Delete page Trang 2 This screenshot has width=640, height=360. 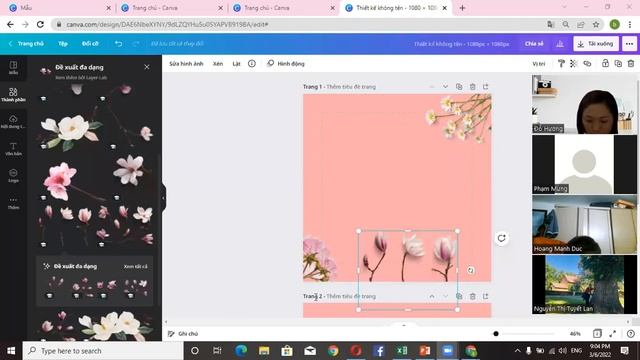coord(472,296)
